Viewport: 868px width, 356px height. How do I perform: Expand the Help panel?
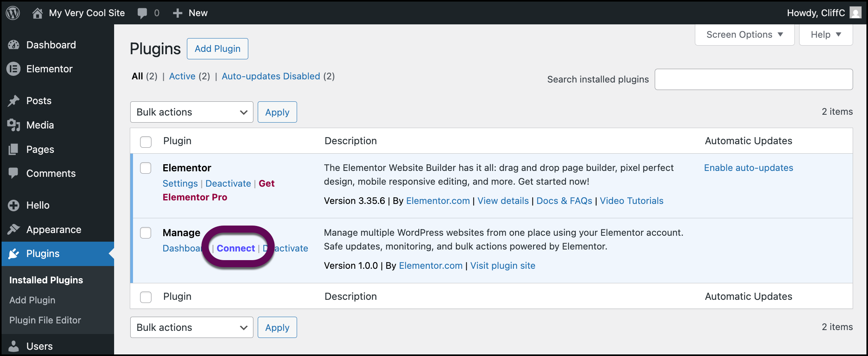tap(825, 35)
